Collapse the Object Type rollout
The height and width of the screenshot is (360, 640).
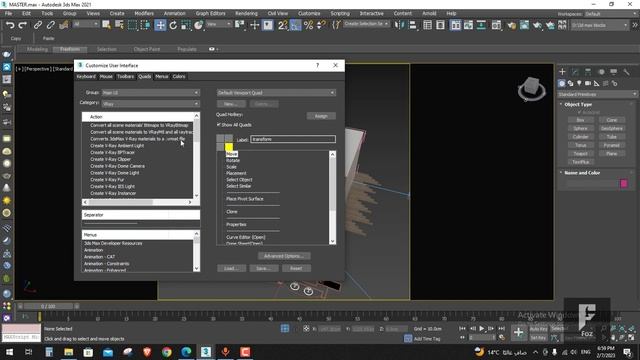(578, 104)
